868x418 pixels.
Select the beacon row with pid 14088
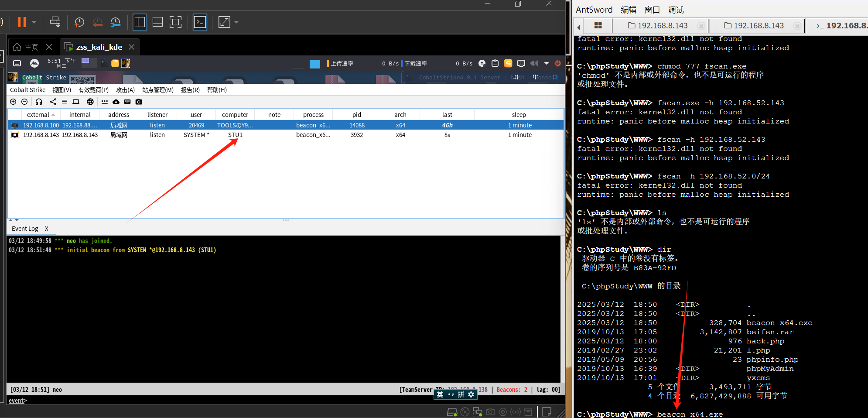pos(286,125)
